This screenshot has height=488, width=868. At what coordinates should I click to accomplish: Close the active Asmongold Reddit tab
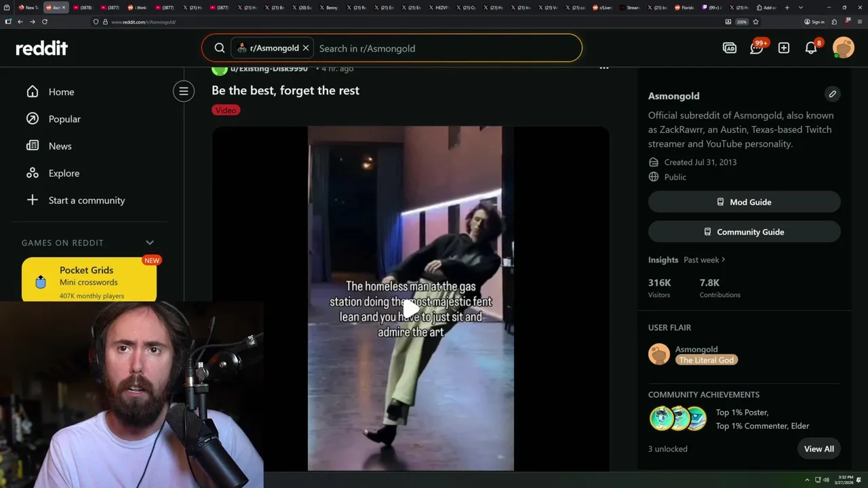(x=64, y=7)
